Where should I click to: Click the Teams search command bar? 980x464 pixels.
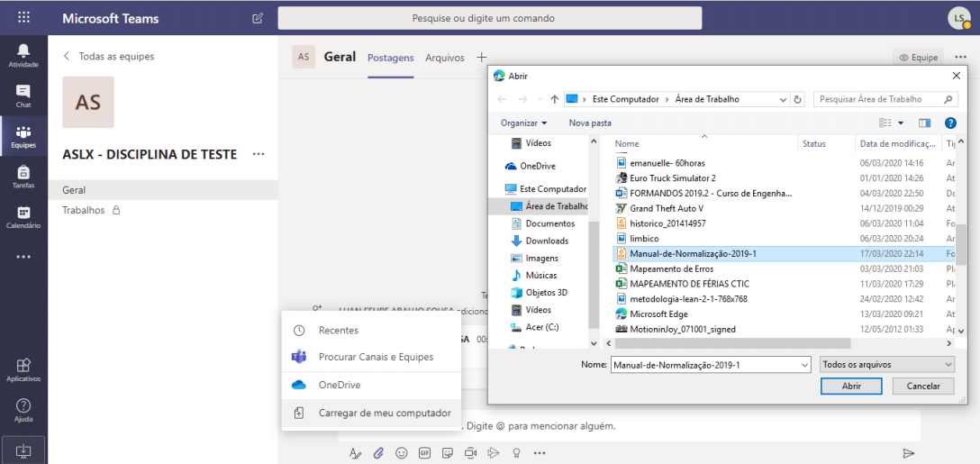point(490,18)
